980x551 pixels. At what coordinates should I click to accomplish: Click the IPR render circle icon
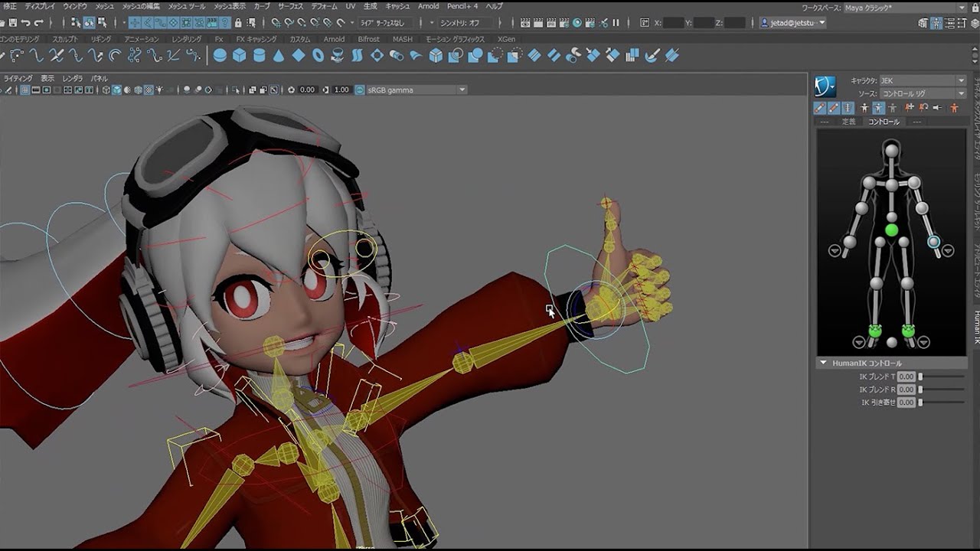tap(577, 23)
